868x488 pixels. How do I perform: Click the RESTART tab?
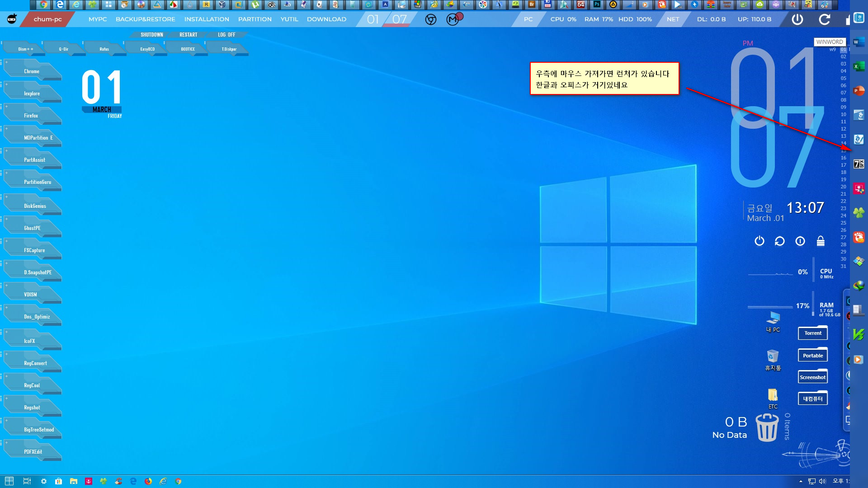pyautogui.click(x=189, y=35)
